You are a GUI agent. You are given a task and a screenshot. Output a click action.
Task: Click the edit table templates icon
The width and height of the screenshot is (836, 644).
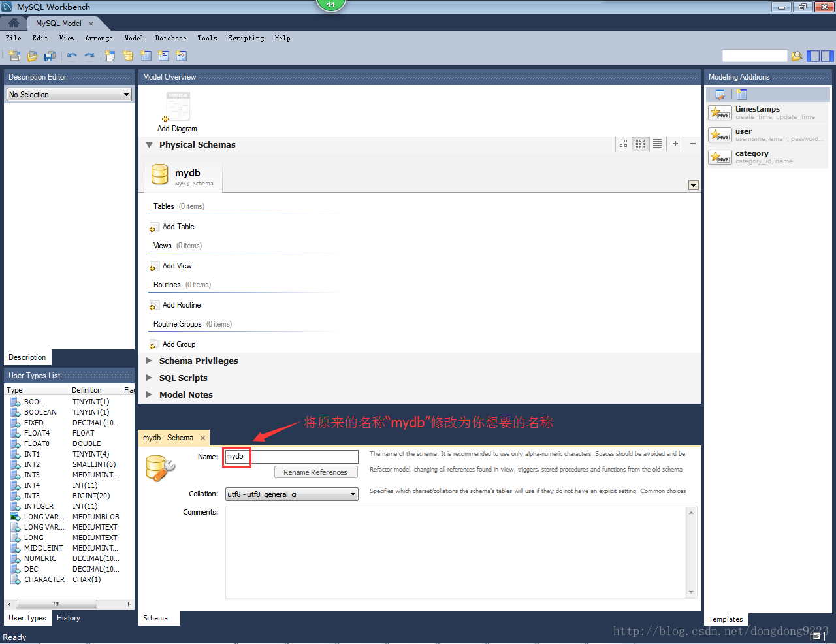point(720,95)
